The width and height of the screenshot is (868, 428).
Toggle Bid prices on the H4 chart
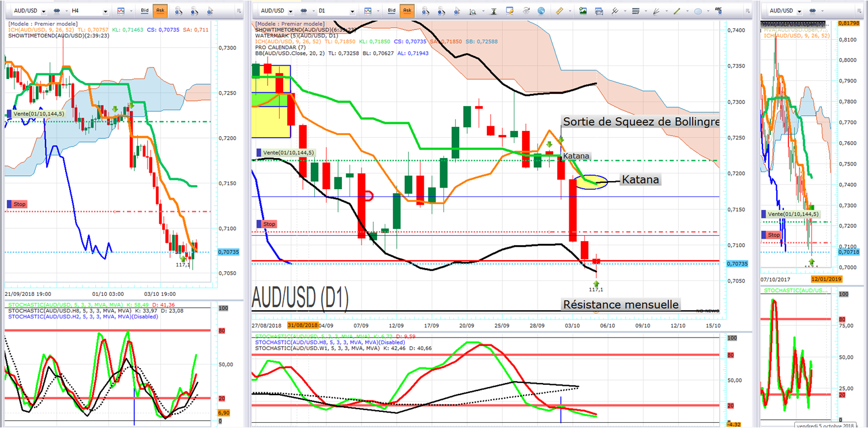[144, 11]
